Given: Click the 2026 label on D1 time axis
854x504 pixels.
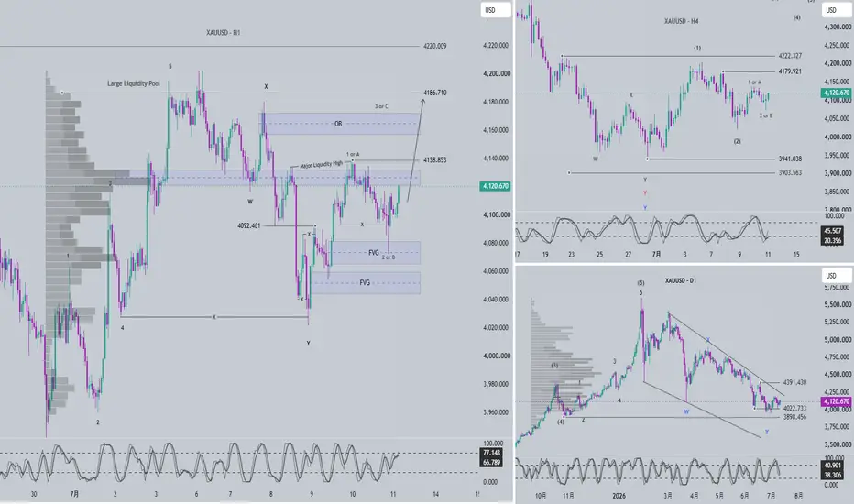Looking at the screenshot, I should point(619,496).
